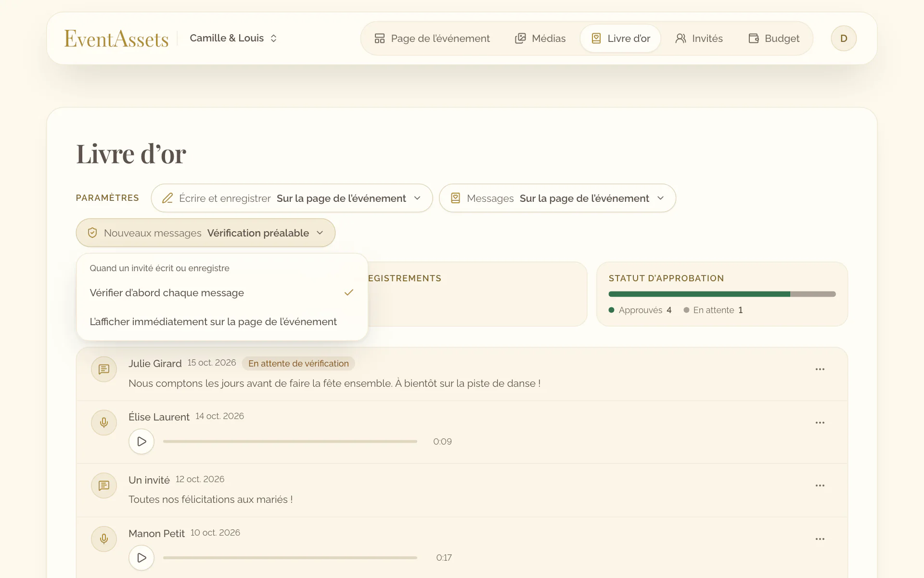Switch to the Médias tab
This screenshot has width=924, height=578.
[540, 39]
